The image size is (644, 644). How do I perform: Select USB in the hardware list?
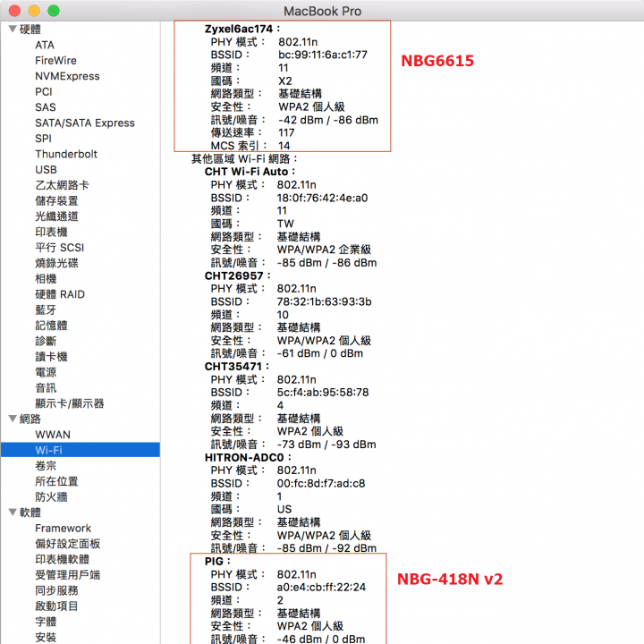tap(46, 170)
